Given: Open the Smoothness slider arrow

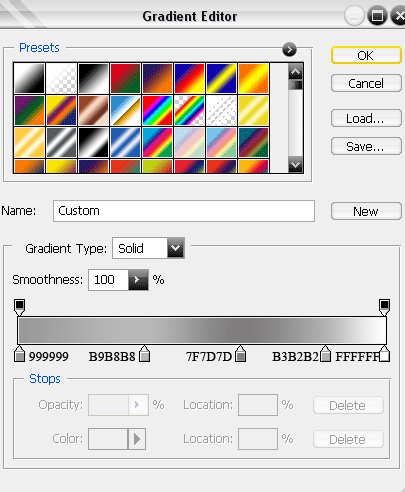Looking at the screenshot, I should tap(138, 280).
